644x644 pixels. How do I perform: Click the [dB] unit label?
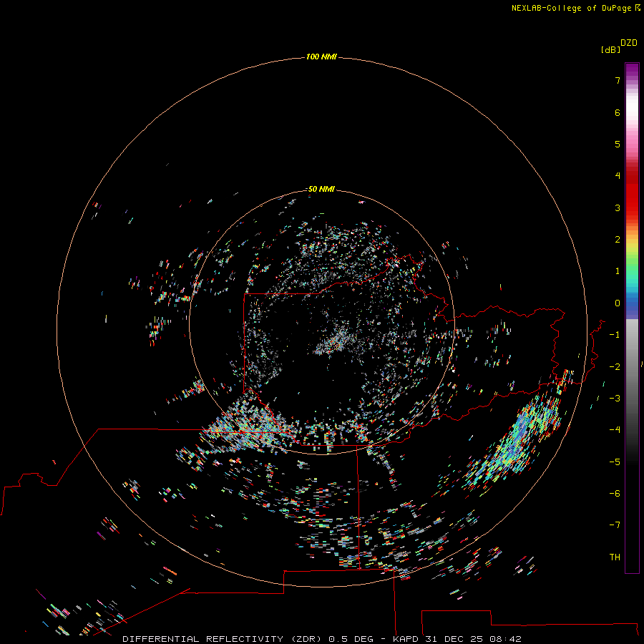pos(610,50)
